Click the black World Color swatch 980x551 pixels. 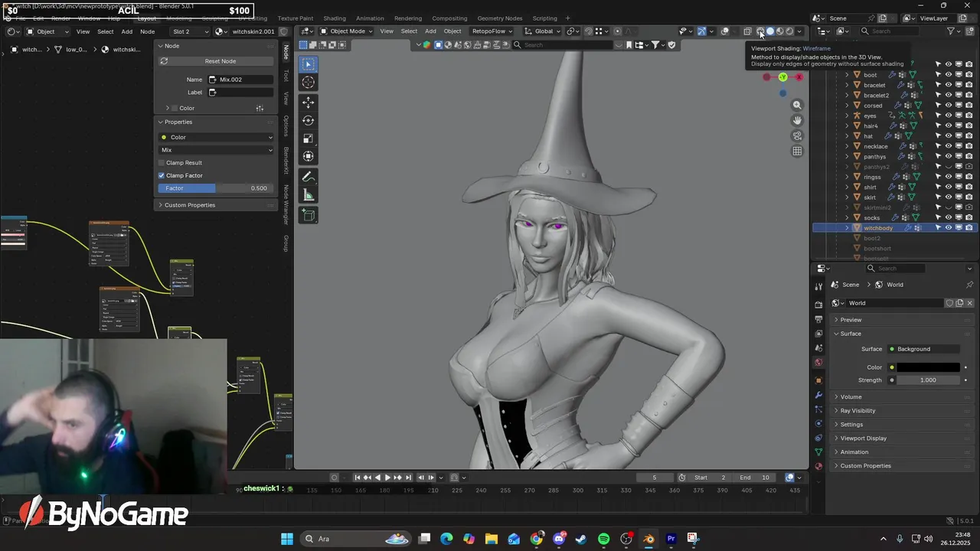click(928, 367)
